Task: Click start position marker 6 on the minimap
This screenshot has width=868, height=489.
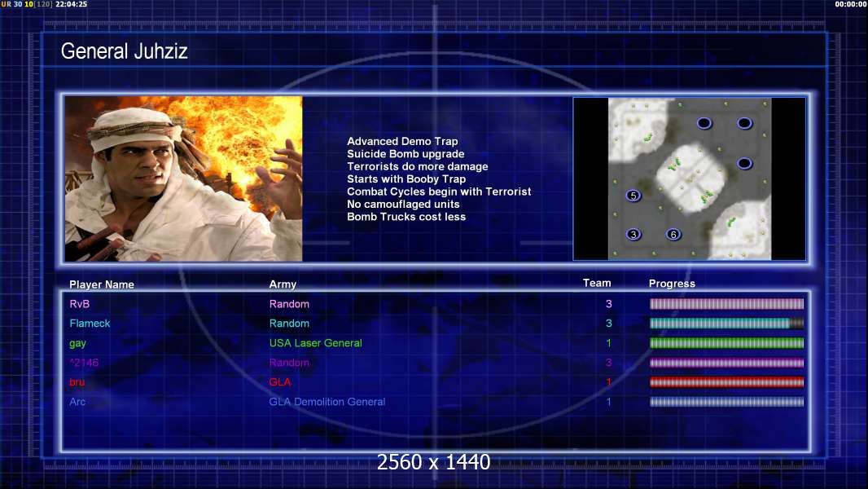Action: click(x=673, y=234)
